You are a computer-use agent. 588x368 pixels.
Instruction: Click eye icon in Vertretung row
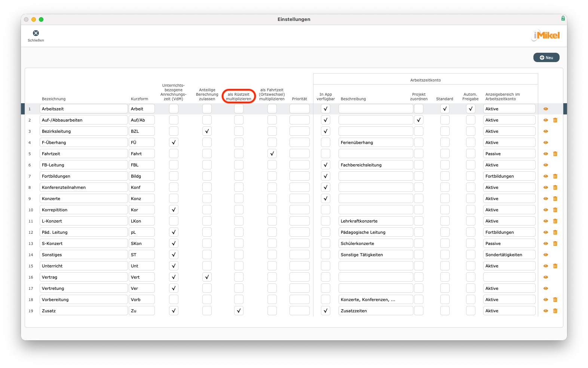point(546,288)
